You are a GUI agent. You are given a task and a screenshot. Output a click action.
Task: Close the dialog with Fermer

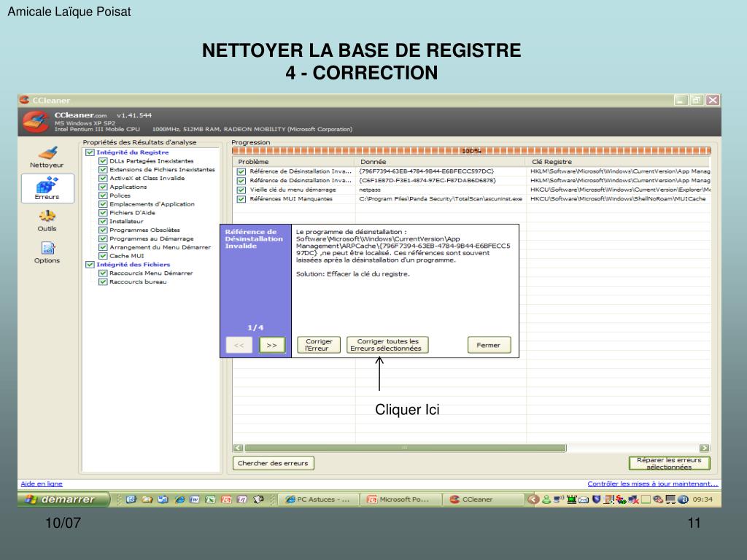(489, 345)
